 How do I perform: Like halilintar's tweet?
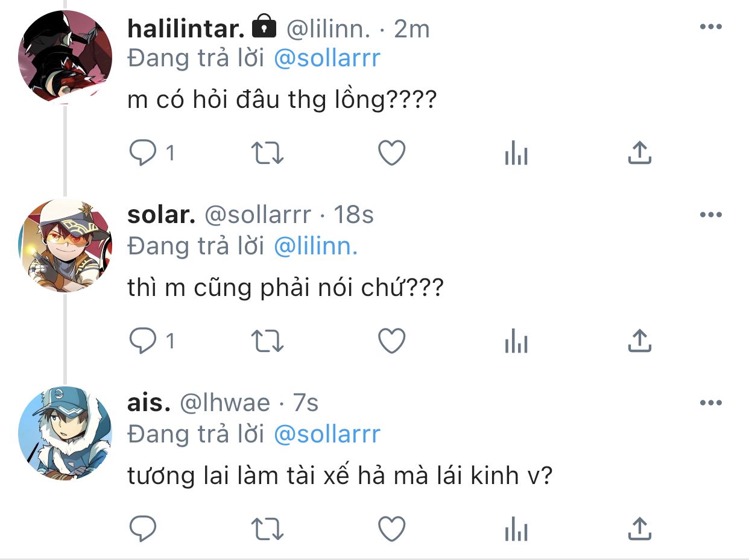pos(391,154)
